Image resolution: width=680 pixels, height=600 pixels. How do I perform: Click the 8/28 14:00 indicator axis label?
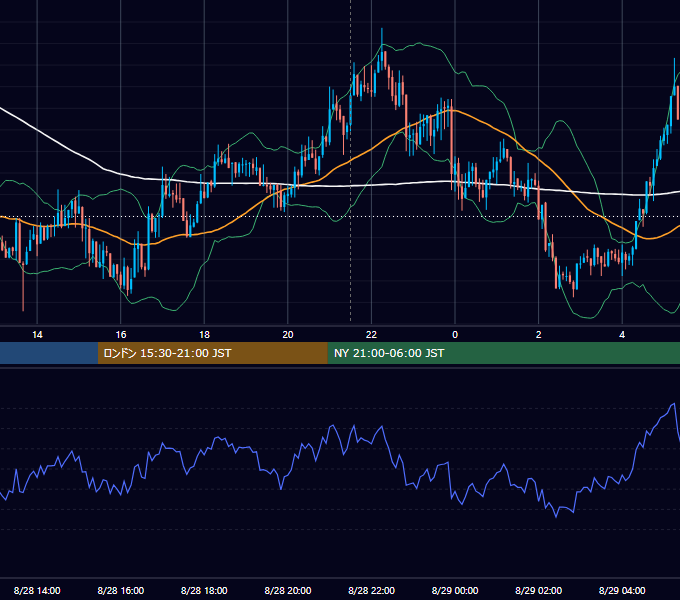[x=37, y=590]
